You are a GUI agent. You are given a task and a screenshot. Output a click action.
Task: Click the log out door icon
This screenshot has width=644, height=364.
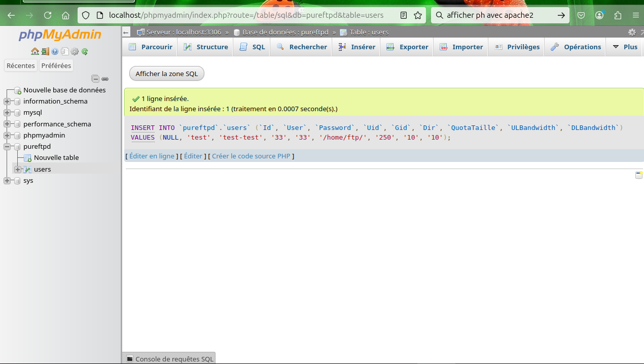coord(45,51)
